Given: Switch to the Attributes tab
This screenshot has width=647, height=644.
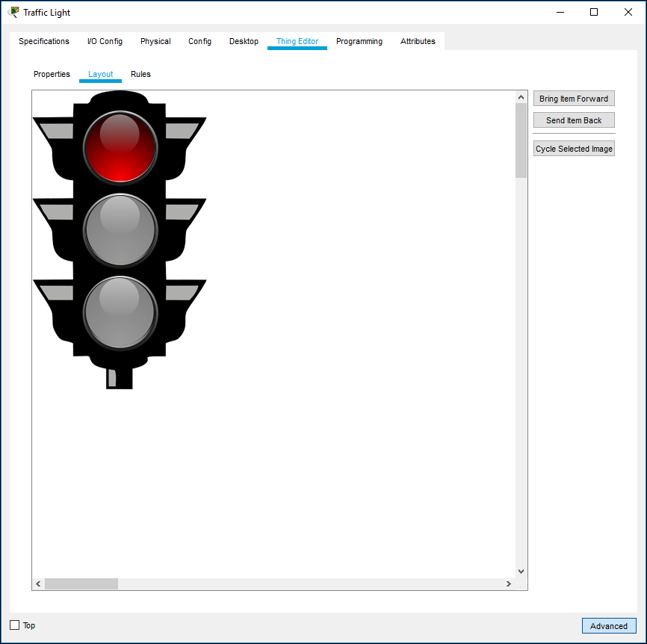Looking at the screenshot, I should pyautogui.click(x=418, y=41).
